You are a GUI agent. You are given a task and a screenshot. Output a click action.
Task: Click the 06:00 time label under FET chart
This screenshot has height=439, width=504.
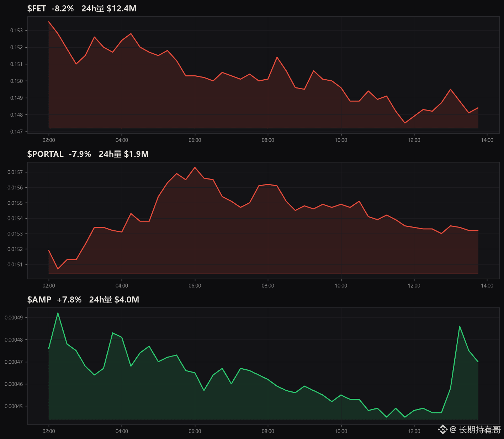point(195,140)
